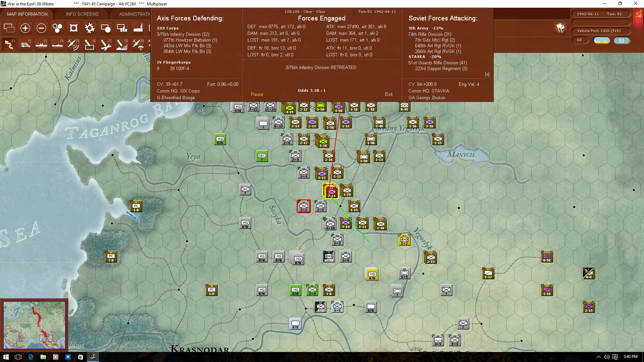
Task: Open File Explorer from the taskbar
Action: [43, 357]
